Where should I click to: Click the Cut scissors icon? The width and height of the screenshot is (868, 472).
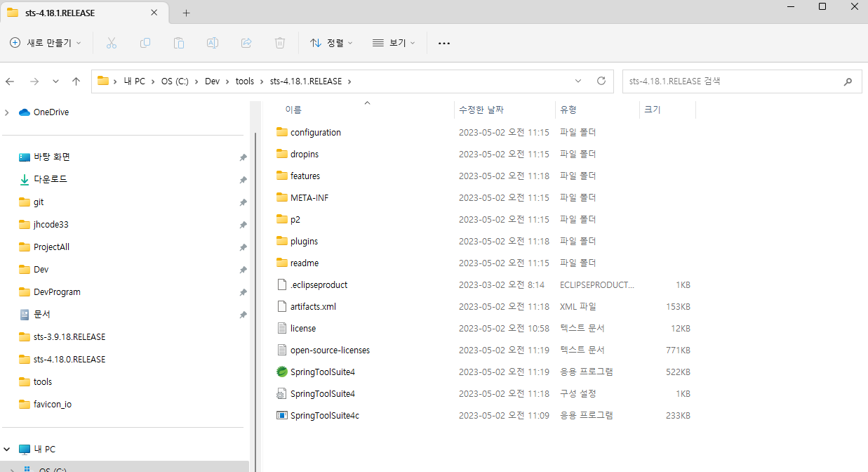[112, 43]
